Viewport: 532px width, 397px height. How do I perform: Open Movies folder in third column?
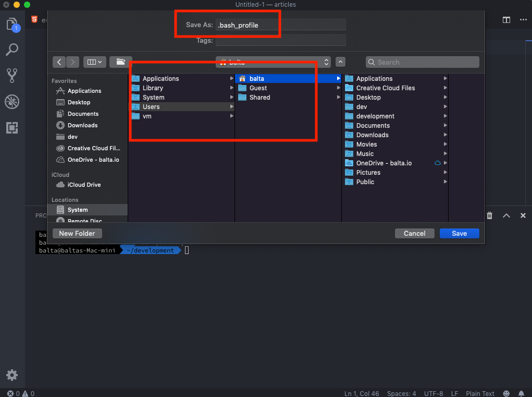pyautogui.click(x=395, y=145)
